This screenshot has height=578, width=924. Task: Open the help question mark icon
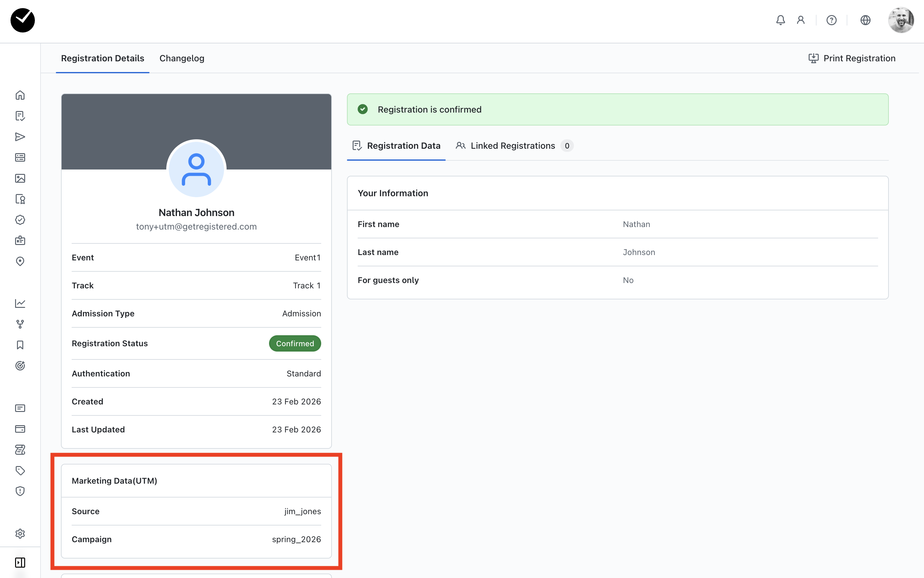click(831, 20)
